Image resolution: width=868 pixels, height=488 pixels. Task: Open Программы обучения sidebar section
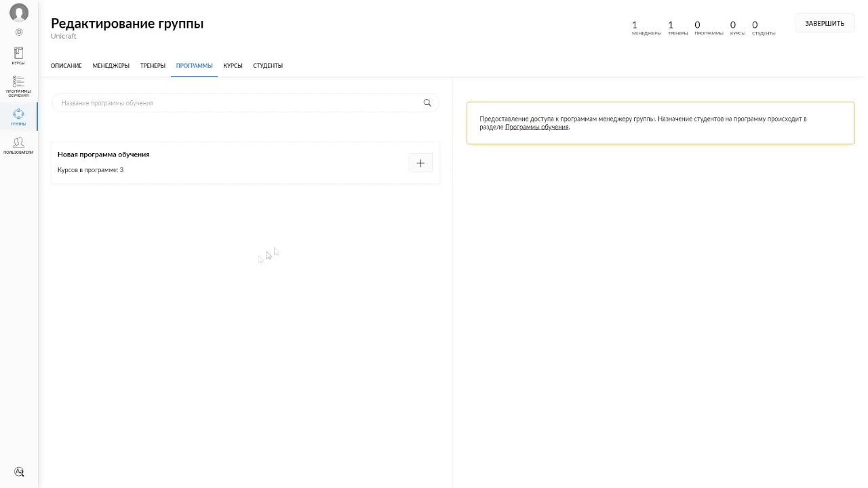click(18, 86)
